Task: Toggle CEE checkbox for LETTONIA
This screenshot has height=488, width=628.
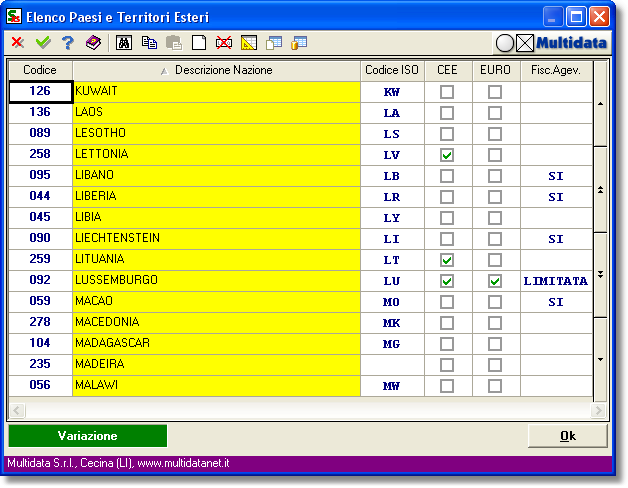Action: tap(447, 155)
